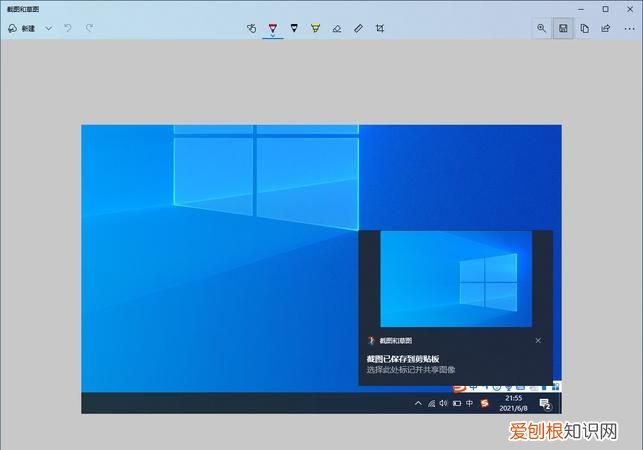Minimize the 截图和草图 window
Viewport: 643px width, 450px height.
tap(581, 9)
